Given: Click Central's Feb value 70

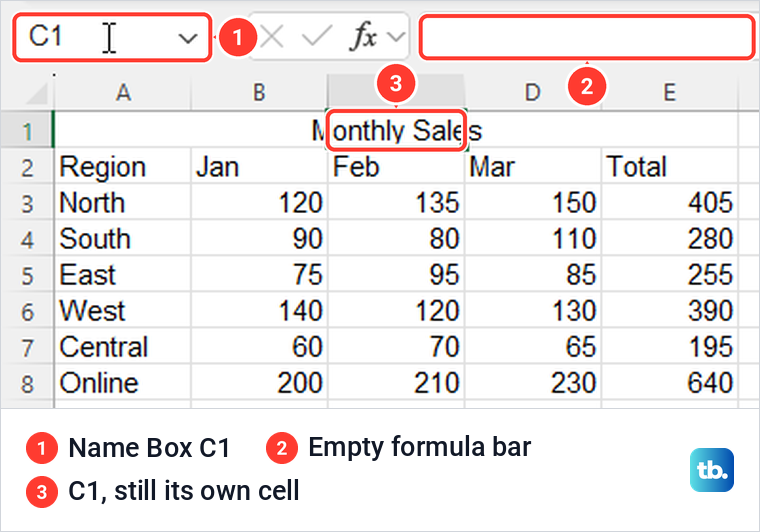Looking at the screenshot, I should [x=396, y=346].
